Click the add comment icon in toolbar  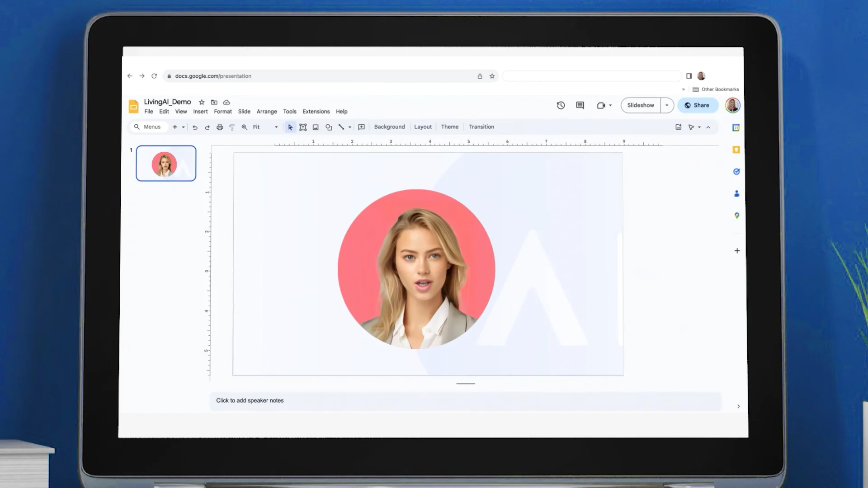(361, 127)
